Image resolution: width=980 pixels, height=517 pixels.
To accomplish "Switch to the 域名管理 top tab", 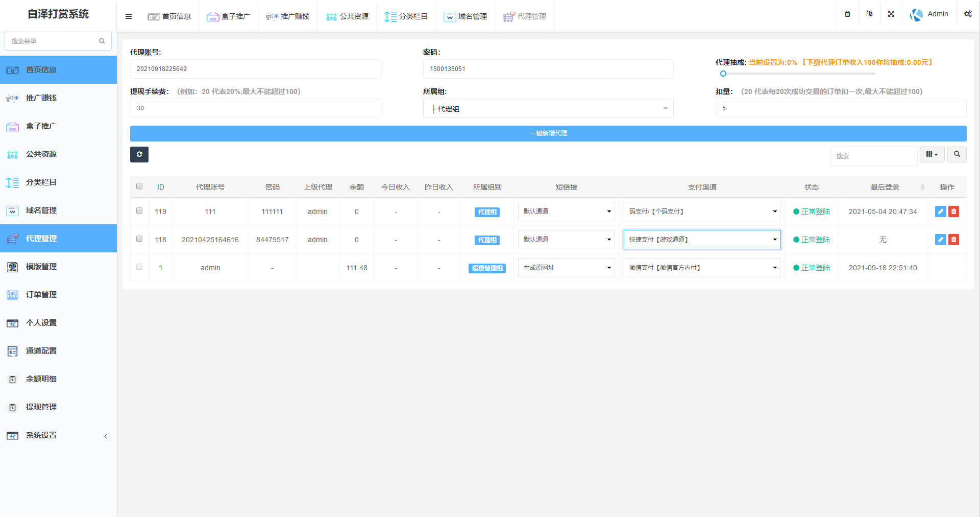I will click(465, 16).
